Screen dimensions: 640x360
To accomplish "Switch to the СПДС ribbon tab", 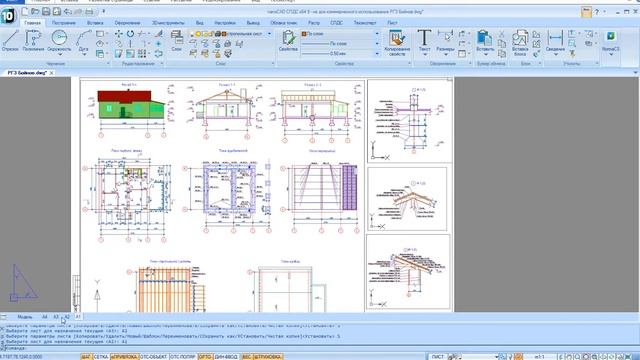I will [x=336, y=23].
